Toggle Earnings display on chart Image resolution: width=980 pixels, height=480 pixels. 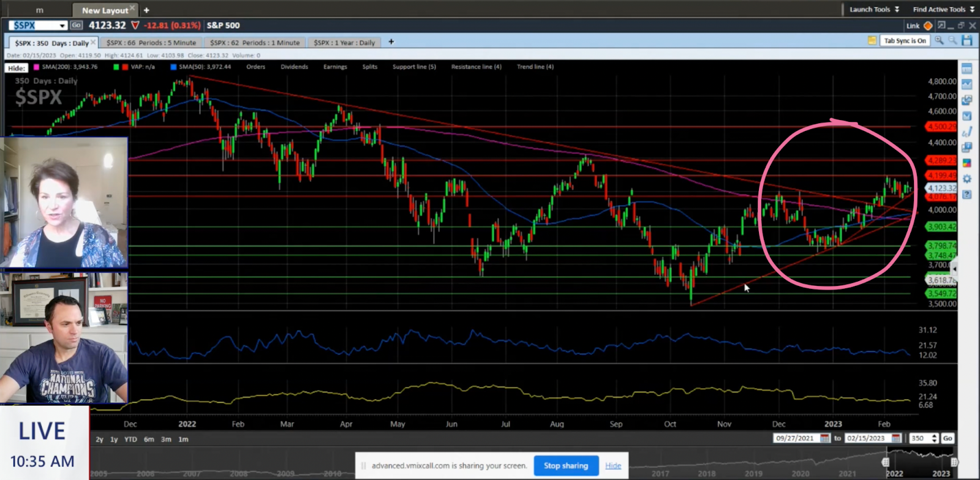point(335,67)
